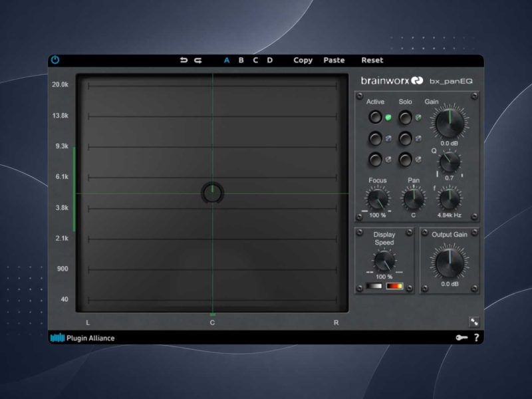The width and height of the screenshot is (532, 399).
Task: Click the Output Gain 0.0 dB value
Action: (450, 284)
